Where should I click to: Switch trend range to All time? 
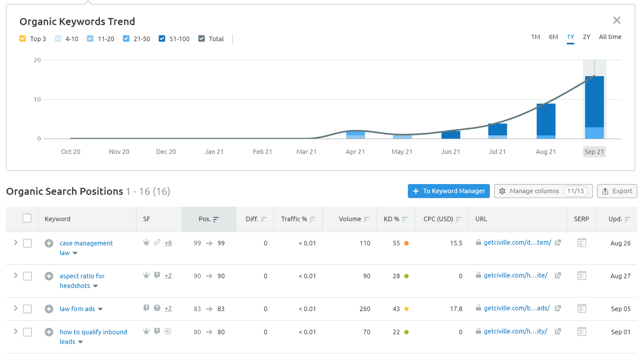[x=610, y=37]
